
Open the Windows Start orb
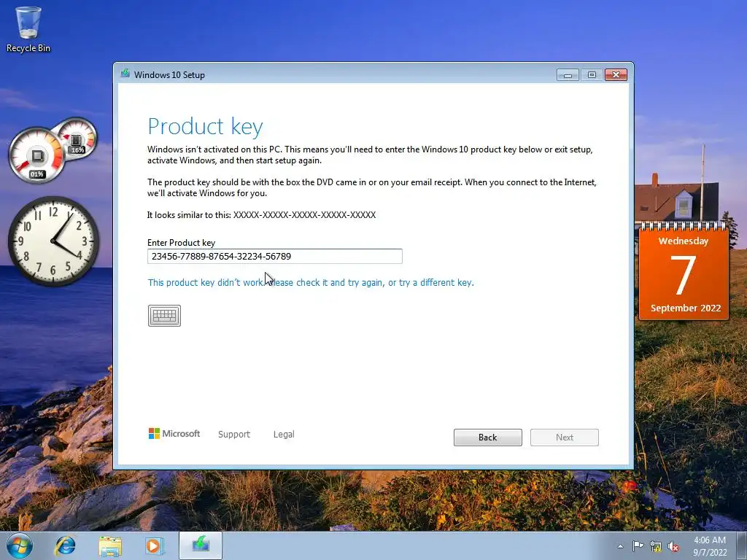point(20,545)
